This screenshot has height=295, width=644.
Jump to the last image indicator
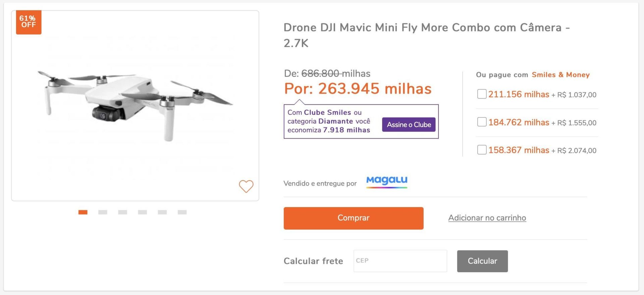tap(182, 212)
